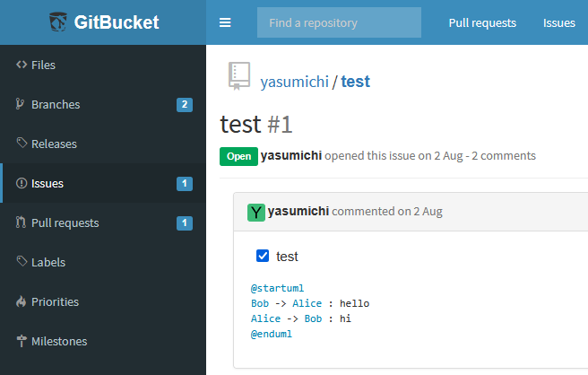Open the test repository link

[356, 82]
